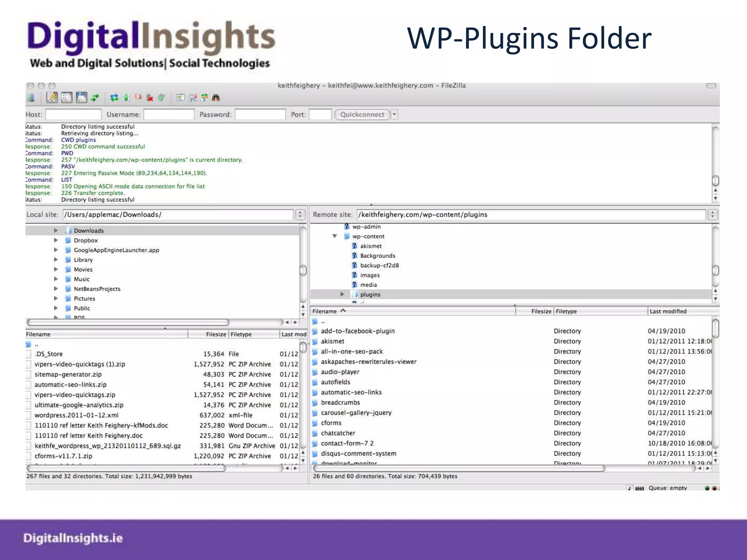Select the wp-admin folder in remote tree
This screenshot has width=747, height=560.
[x=366, y=226]
